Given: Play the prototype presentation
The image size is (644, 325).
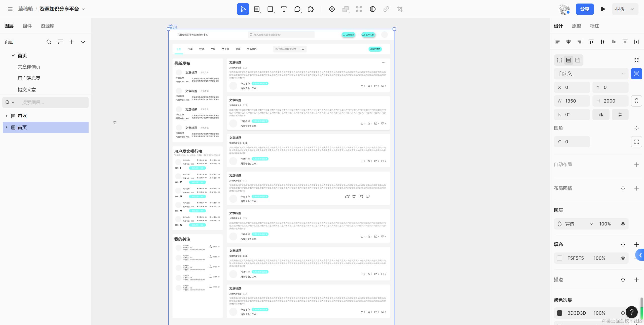Looking at the screenshot, I should pyautogui.click(x=603, y=9).
